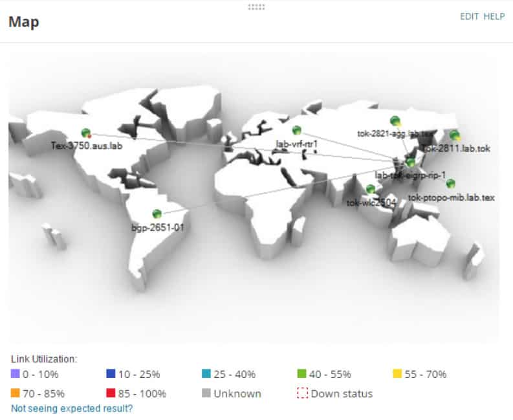
Task: Click the tok-wlc2504 node icon
Action: [370, 189]
